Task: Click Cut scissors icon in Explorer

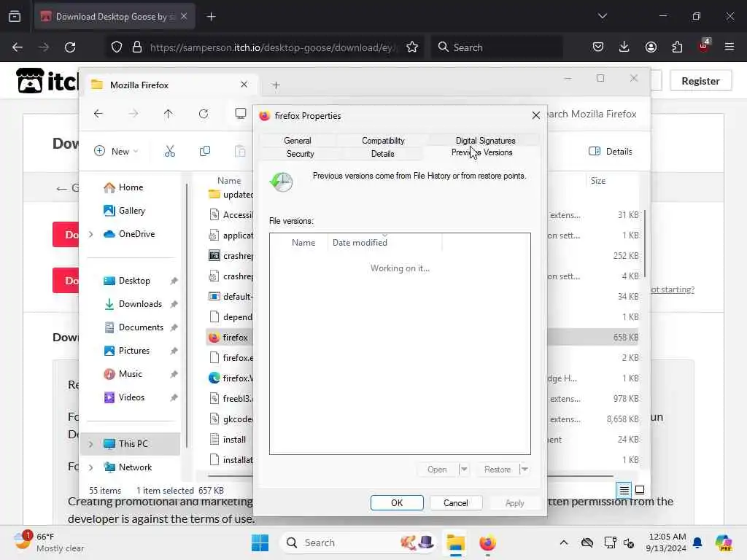Action: point(169,152)
